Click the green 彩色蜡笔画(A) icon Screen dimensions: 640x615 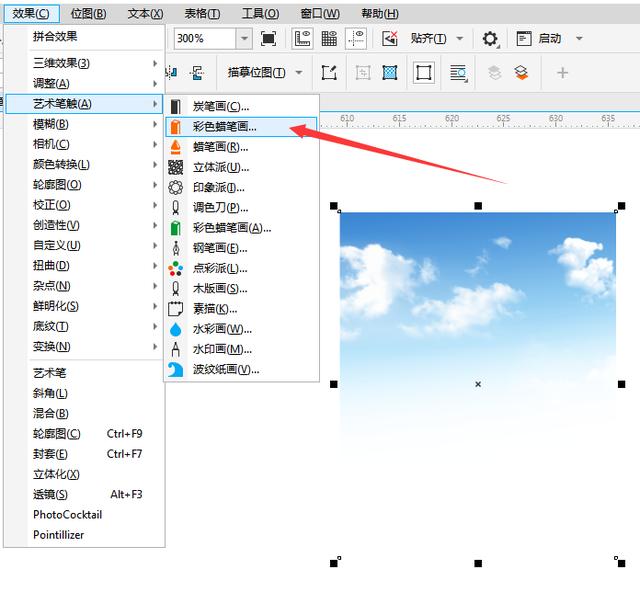click(176, 228)
